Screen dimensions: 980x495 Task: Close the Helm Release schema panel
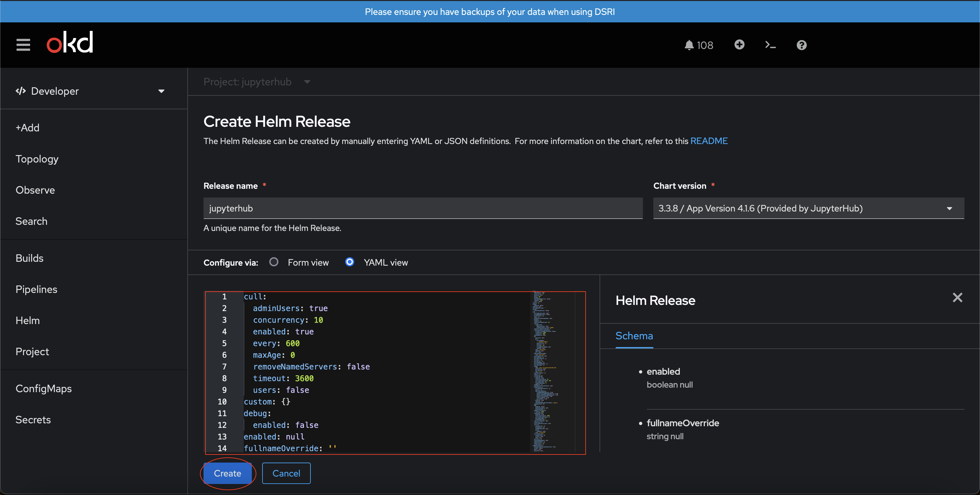point(957,297)
